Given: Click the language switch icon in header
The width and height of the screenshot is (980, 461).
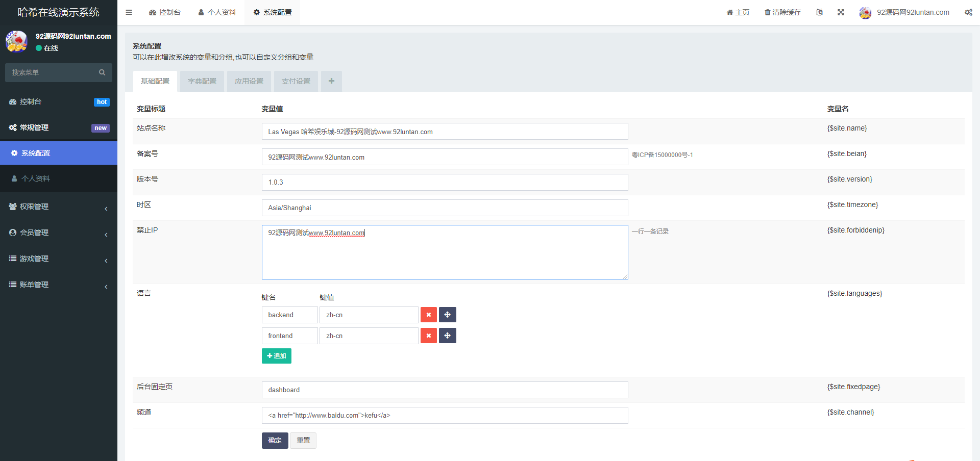Looking at the screenshot, I should click(819, 12).
